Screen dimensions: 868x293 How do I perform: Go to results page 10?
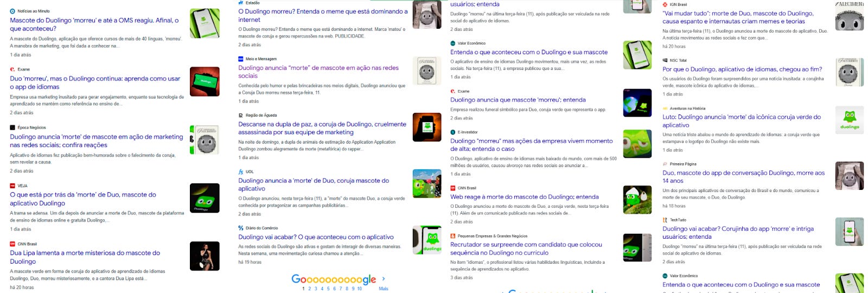click(359, 289)
